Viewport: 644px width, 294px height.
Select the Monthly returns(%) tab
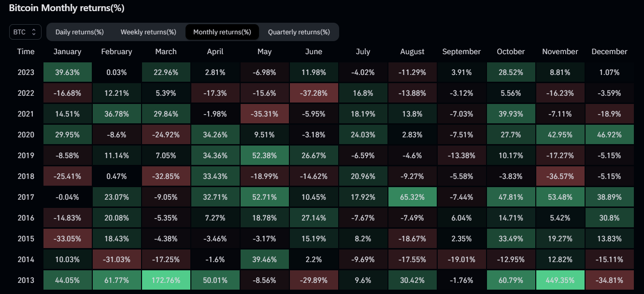coord(222,32)
